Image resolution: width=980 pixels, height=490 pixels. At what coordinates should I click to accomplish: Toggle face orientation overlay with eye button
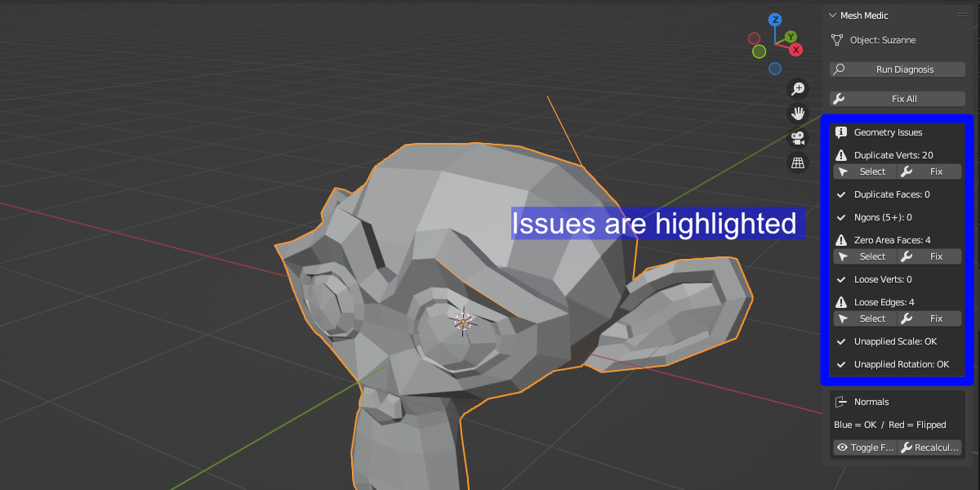pos(865,448)
